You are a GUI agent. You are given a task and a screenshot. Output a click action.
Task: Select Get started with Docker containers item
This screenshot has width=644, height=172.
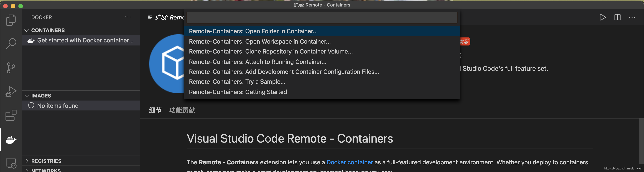click(x=81, y=40)
